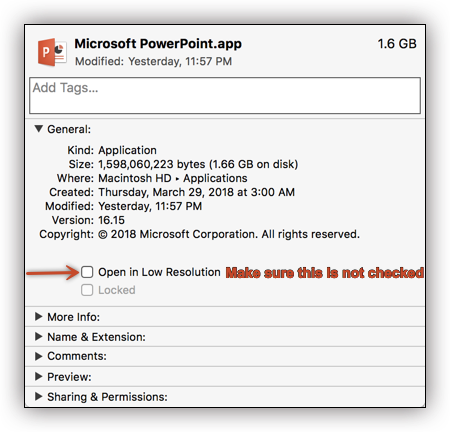Expand the Name & Extension section
This screenshot has height=432, width=450.
point(39,337)
